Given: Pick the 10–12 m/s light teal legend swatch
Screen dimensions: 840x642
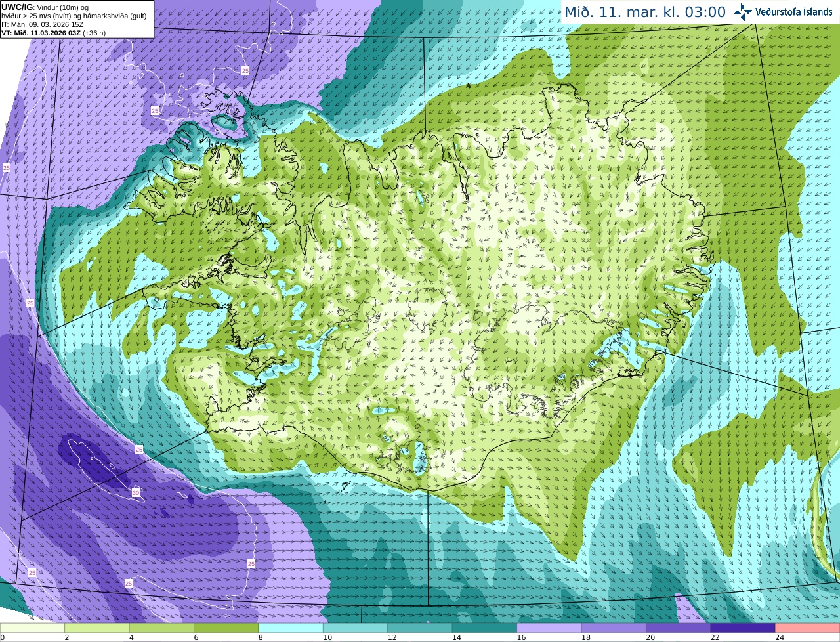Looking at the screenshot, I should click(x=355, y=628).
